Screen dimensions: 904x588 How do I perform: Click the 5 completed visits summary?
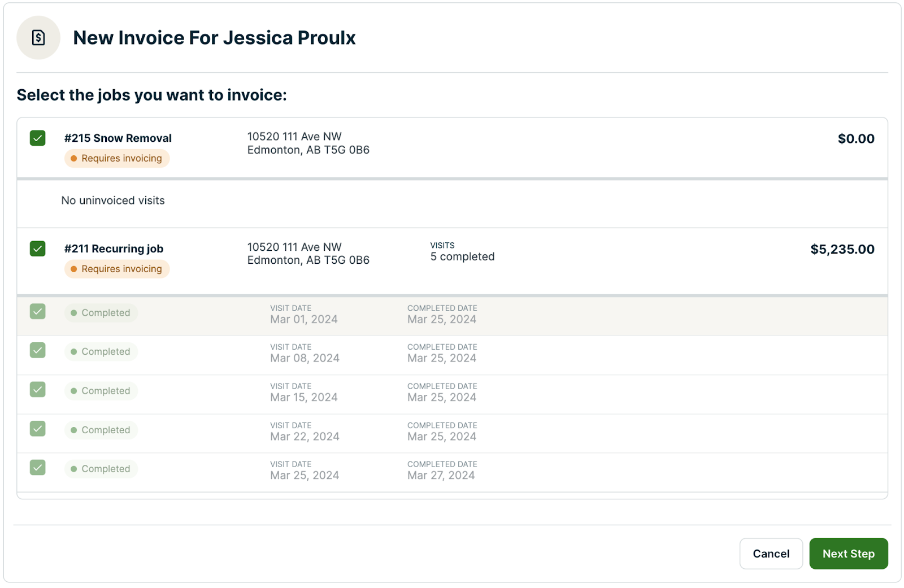point(462,256)
